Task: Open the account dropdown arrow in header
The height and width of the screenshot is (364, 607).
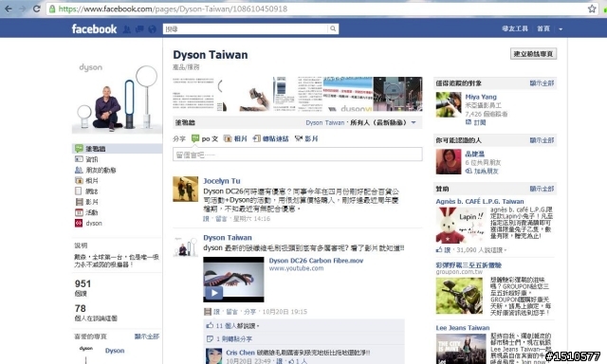Action: pos(561,29)
